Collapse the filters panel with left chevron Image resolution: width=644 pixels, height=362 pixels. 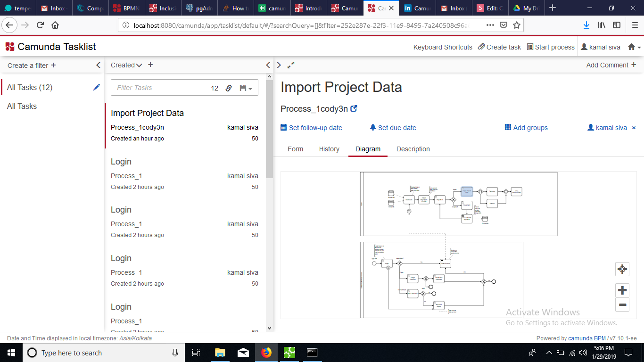[x=98, y=65]
